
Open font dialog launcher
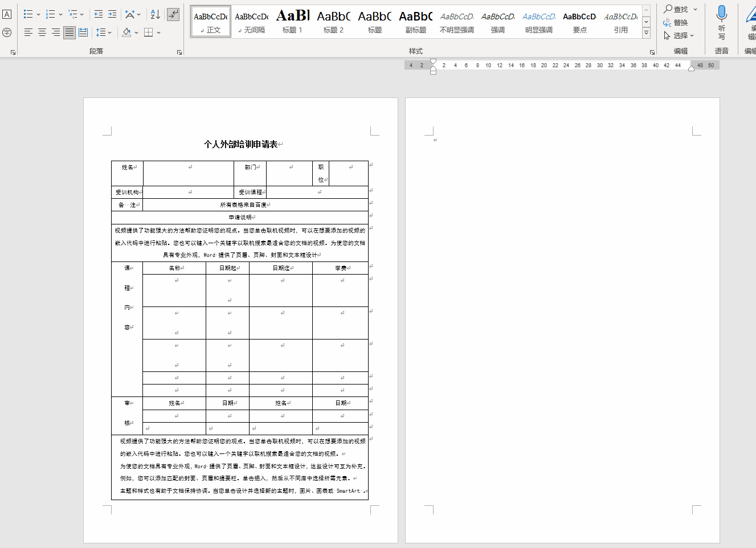coord(13,52)
